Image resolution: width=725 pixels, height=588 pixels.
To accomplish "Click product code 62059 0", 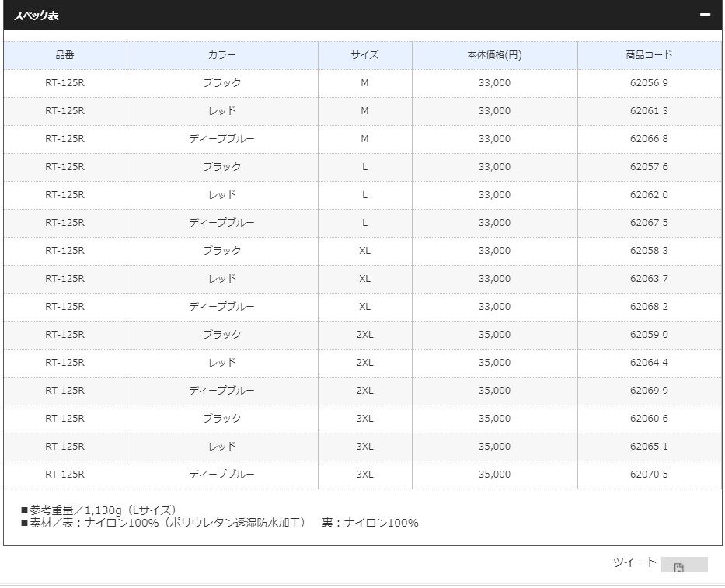I will (x=649, y=335).
